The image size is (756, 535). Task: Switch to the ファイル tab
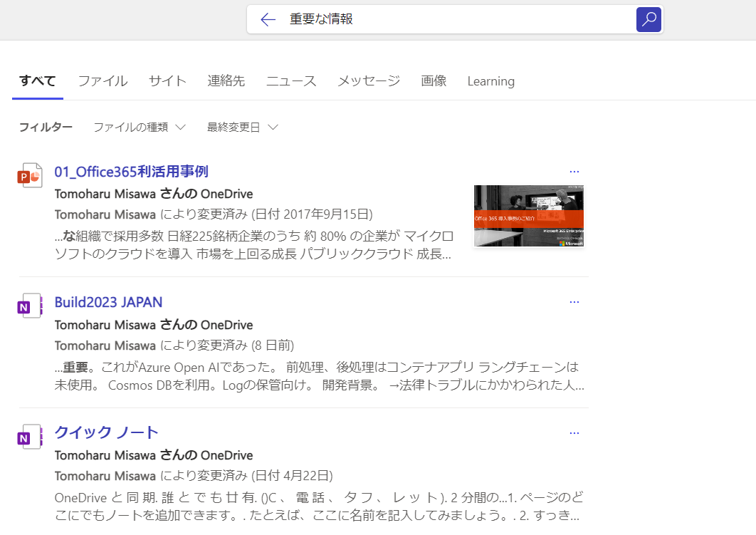[x=103, y=81]
